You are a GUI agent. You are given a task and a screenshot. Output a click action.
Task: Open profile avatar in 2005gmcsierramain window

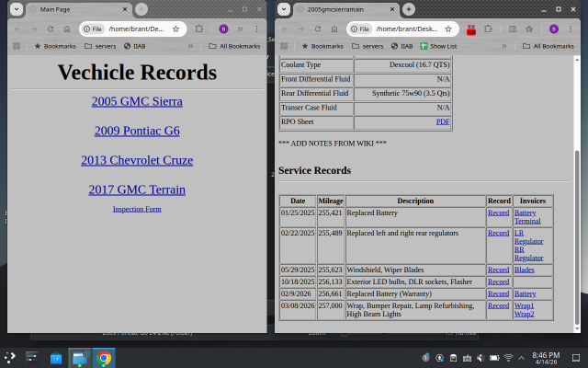(554, 29)
